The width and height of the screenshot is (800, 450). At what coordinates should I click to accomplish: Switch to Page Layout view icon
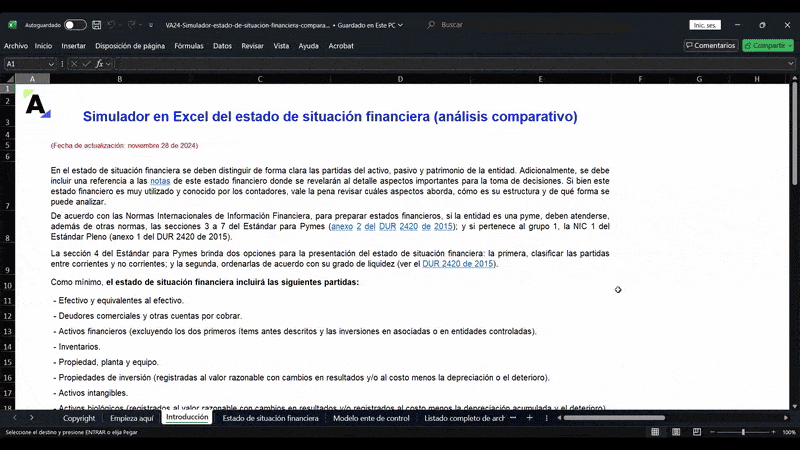pos(676,432)
